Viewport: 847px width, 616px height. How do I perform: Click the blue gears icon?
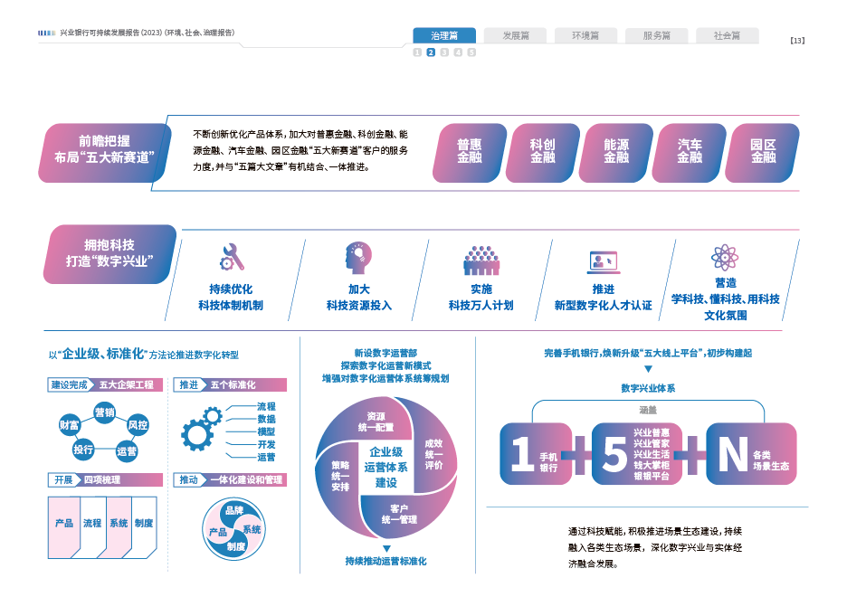pos(201,429)
